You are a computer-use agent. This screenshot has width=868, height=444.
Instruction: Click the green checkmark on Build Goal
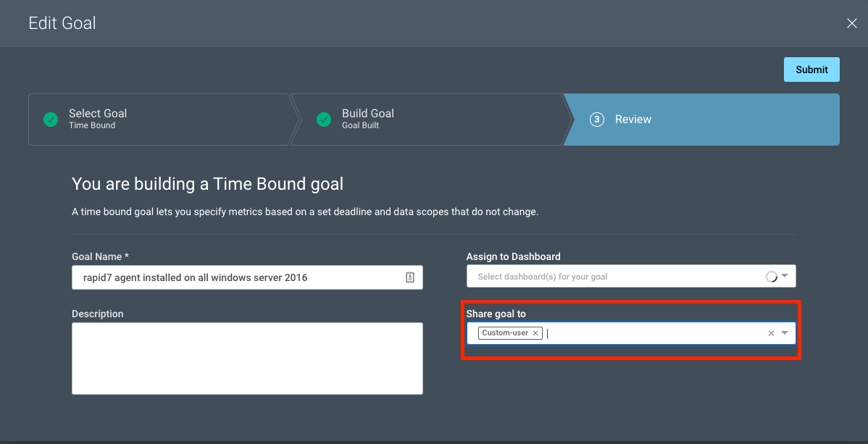click(x=324, y=120)
